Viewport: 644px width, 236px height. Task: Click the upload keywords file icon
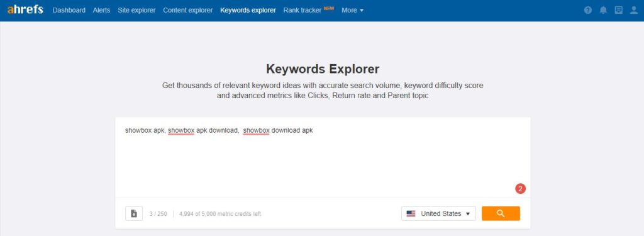[134, 213]
